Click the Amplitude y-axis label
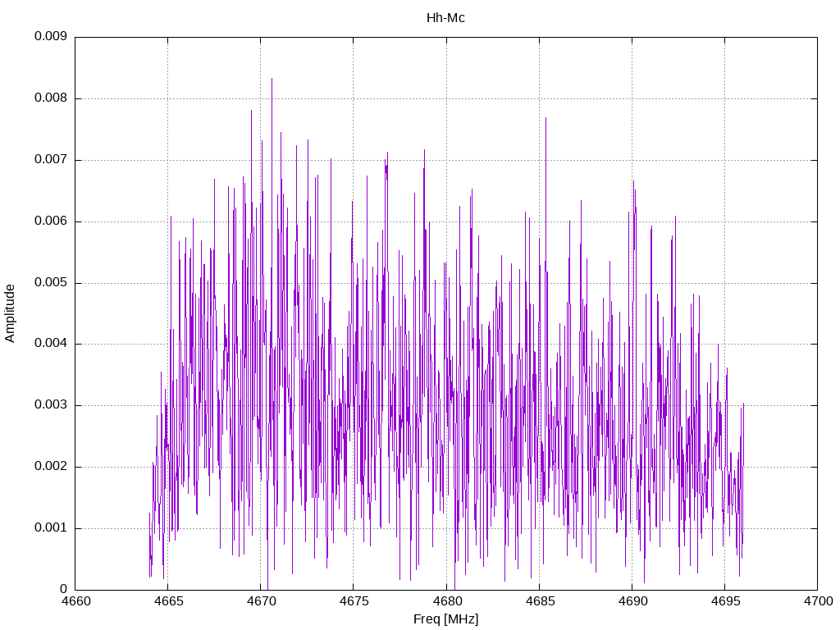The height and width of the screenshot is (630, 840). [x=10, y=313]
